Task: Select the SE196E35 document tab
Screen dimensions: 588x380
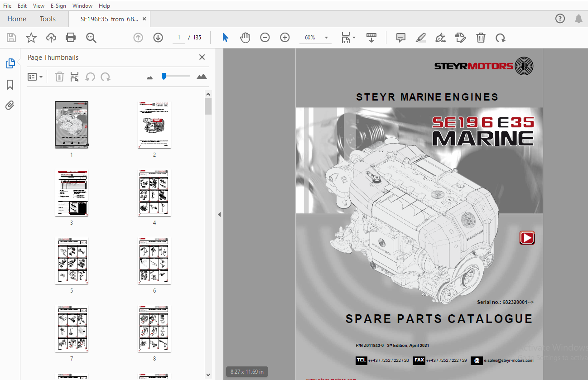Action: (x=109, y=19)
